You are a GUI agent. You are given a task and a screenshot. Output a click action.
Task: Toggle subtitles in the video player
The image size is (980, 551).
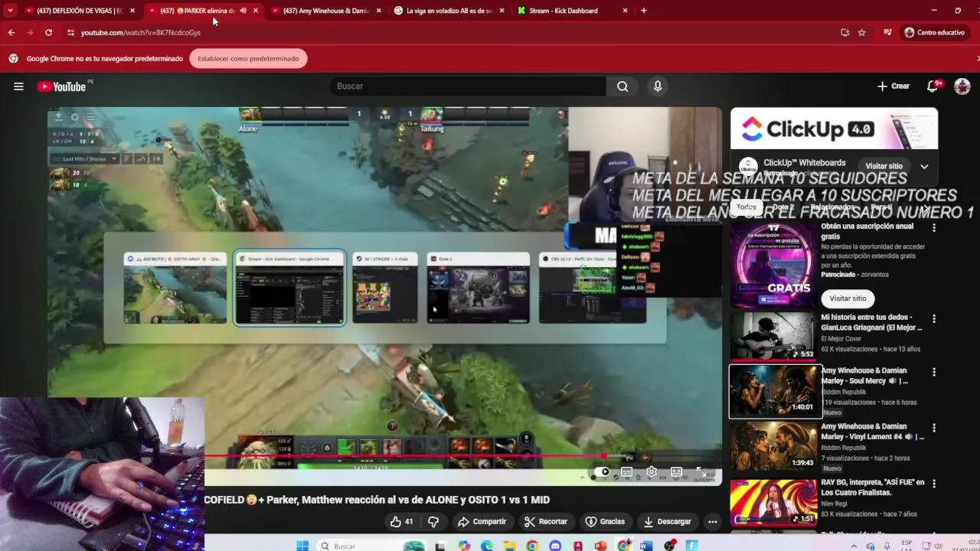click(626, 472)
